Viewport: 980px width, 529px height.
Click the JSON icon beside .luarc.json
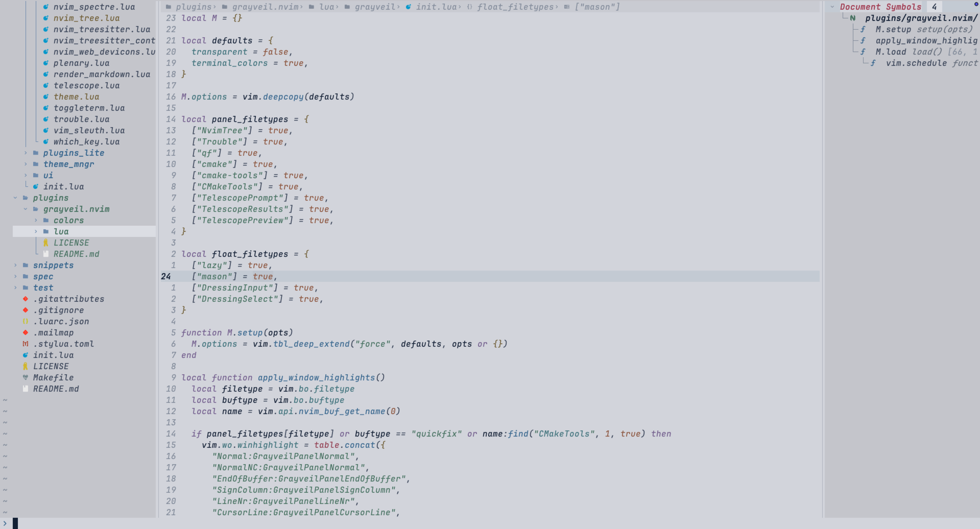[x=26, y=321]
